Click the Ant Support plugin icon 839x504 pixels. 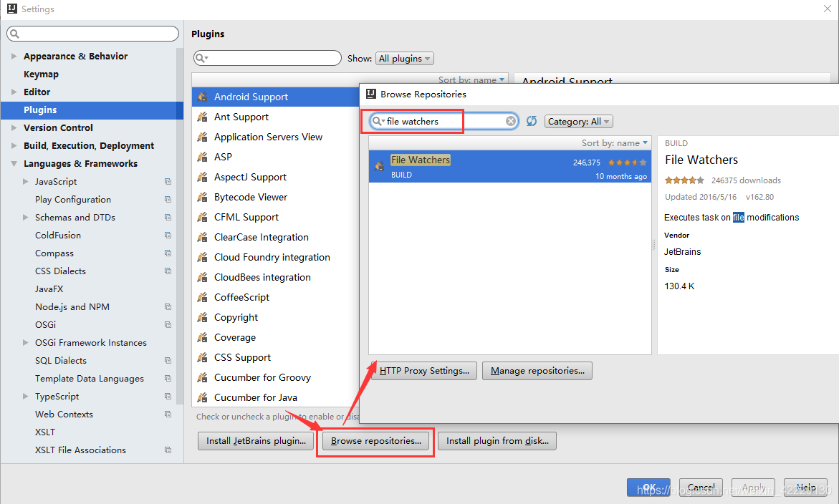coord(202,117)
